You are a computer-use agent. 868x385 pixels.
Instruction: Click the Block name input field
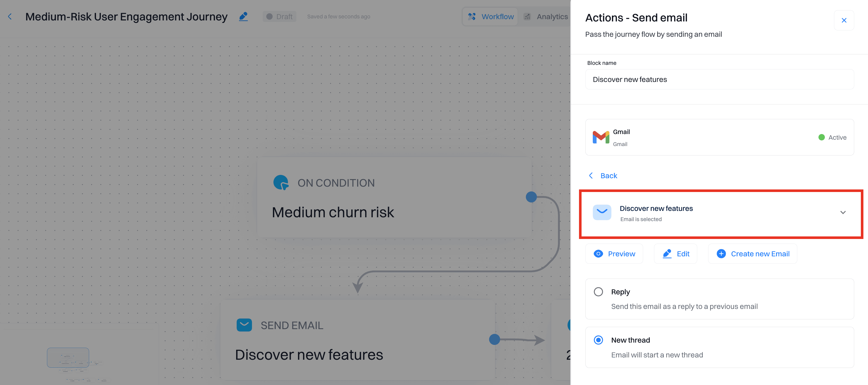[x=719, y=79]
